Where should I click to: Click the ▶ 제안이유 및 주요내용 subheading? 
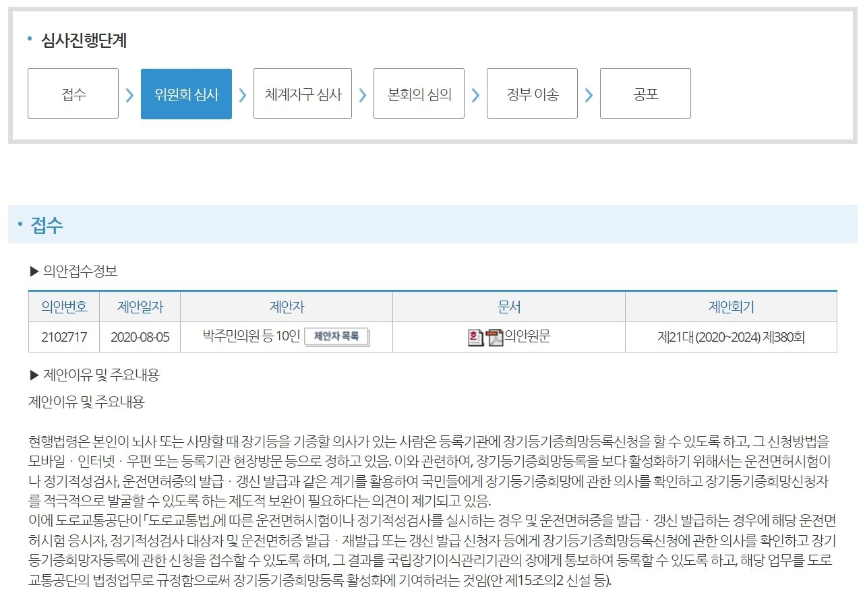(x=94, y=375)
